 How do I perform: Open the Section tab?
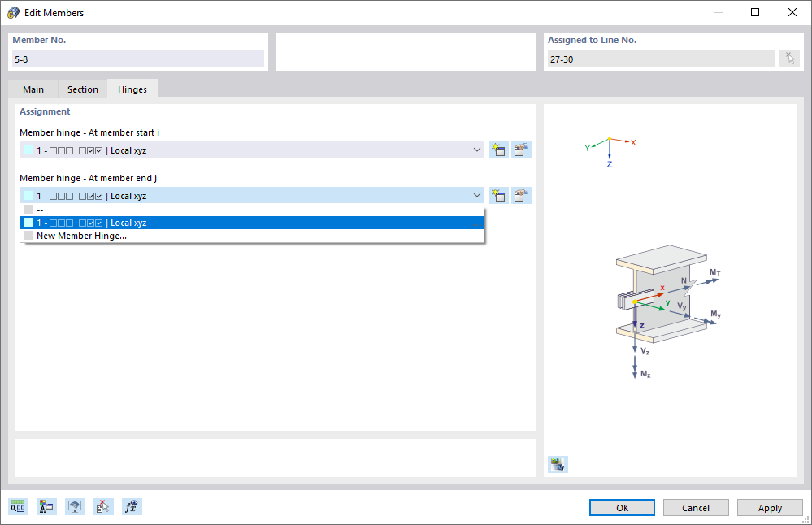coord(82,89)
